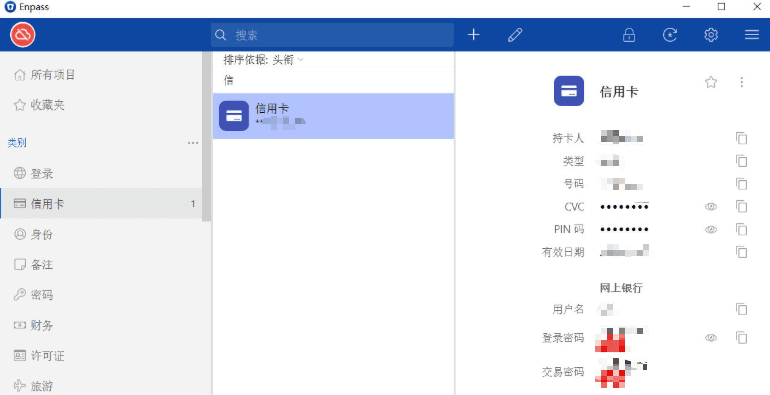The height and width of the screenshot is (395, 770).
Task: Click the masked CVC dots value
Action: (x=624, y=207)
